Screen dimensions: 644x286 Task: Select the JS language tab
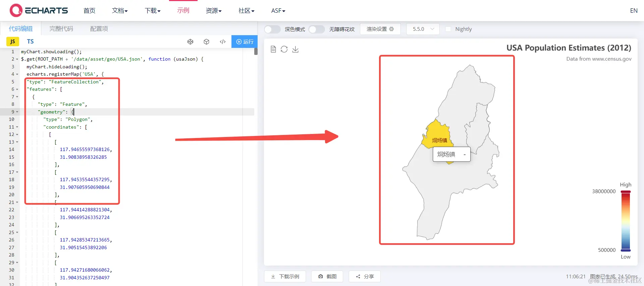coord(13,42)
